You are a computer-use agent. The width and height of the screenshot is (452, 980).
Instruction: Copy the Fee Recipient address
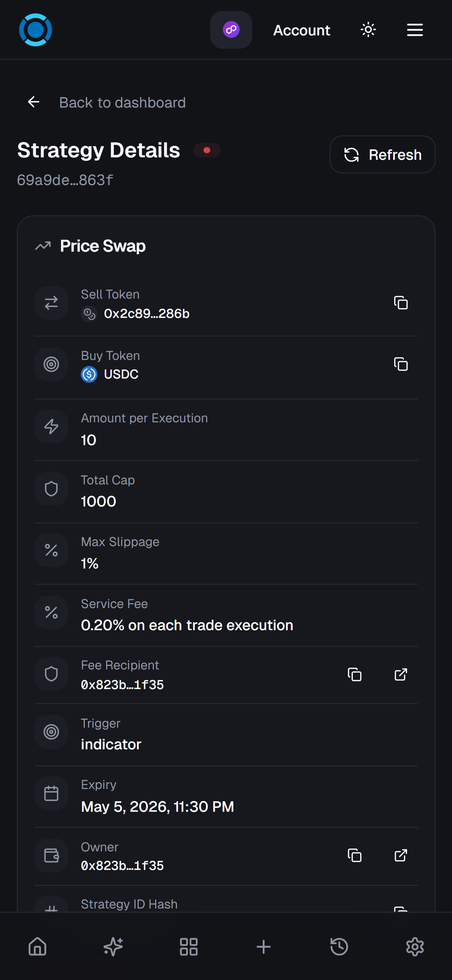[x=354, y=674]
